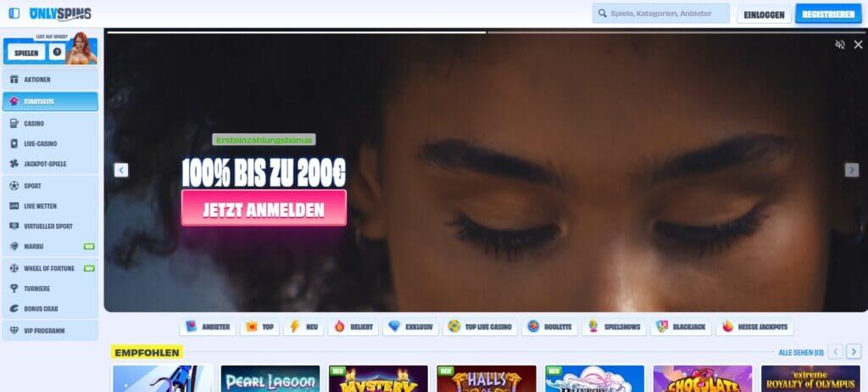Click the Jetzt Anmelden button
Viewport: 868px width, 392px height.
[264, 208]
